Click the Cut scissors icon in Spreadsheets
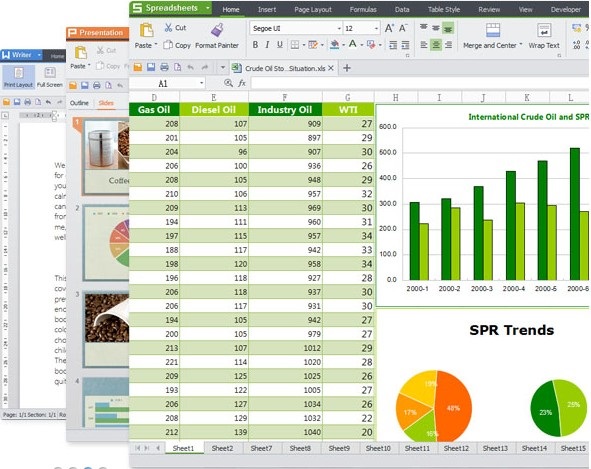 [x=168, y=27]
